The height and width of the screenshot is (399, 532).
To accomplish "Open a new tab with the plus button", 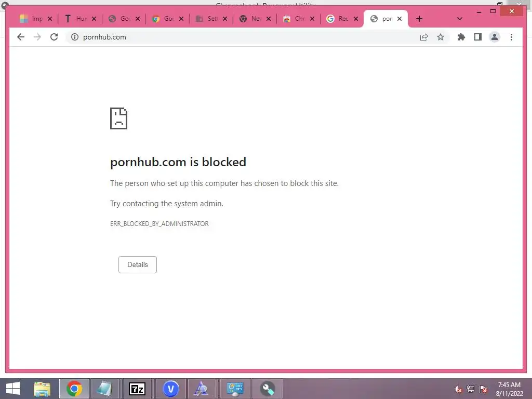I will (x=419, y=19).
